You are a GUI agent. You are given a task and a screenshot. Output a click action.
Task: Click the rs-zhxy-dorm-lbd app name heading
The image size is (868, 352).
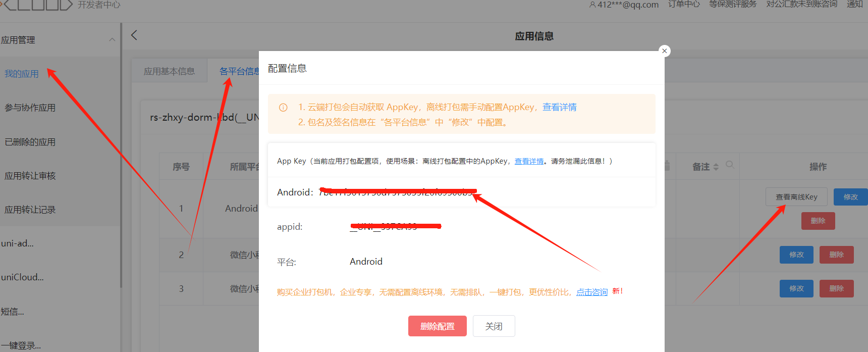(204, 117)
